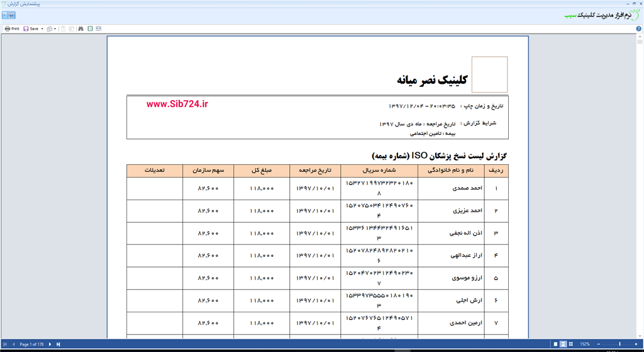
Task: Click the visit date in ارش اجلی row
Action: (x=315, y=300)
